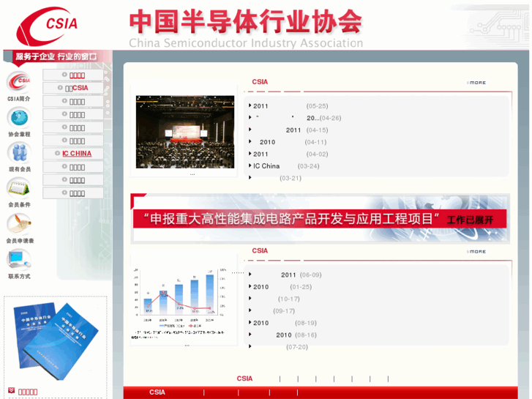532x399 pixels.
Task: Click the CSIA logo at top left
Action: pos(47,26)
